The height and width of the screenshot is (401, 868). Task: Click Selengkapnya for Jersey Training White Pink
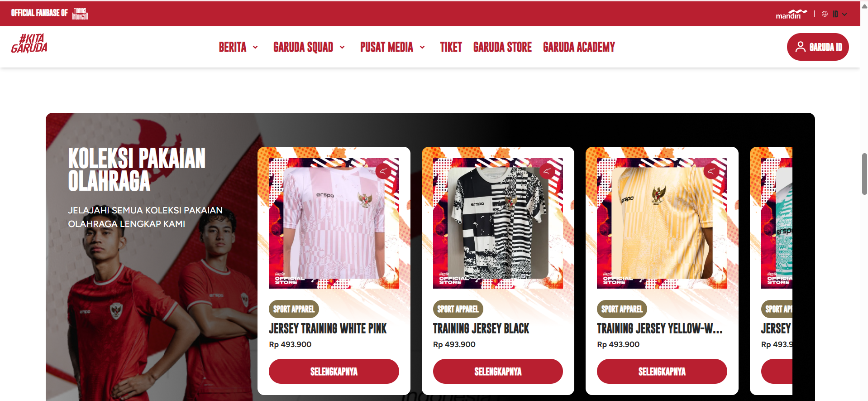click(x=334, y=372)
